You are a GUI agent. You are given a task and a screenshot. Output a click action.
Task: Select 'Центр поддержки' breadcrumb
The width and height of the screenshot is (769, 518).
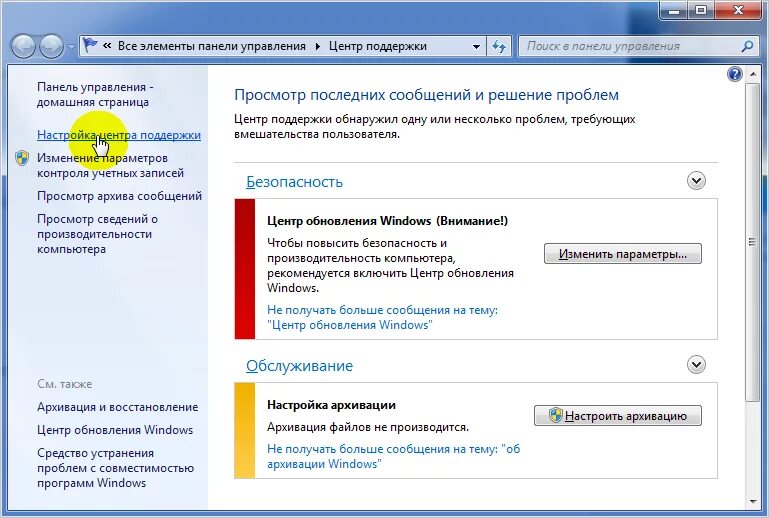[378, 46]
